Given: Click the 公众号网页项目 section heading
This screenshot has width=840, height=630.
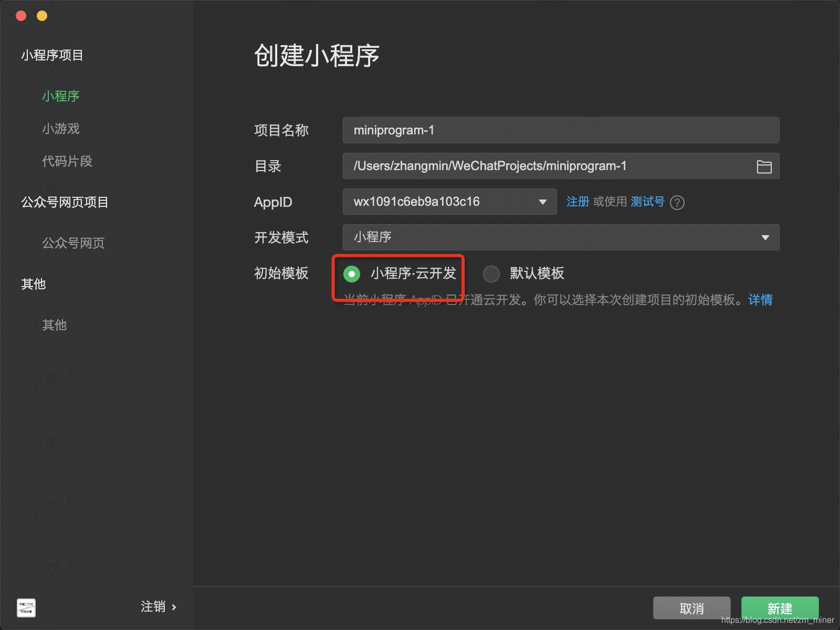Looking at the screenshot, I should (x=65, y=202).
